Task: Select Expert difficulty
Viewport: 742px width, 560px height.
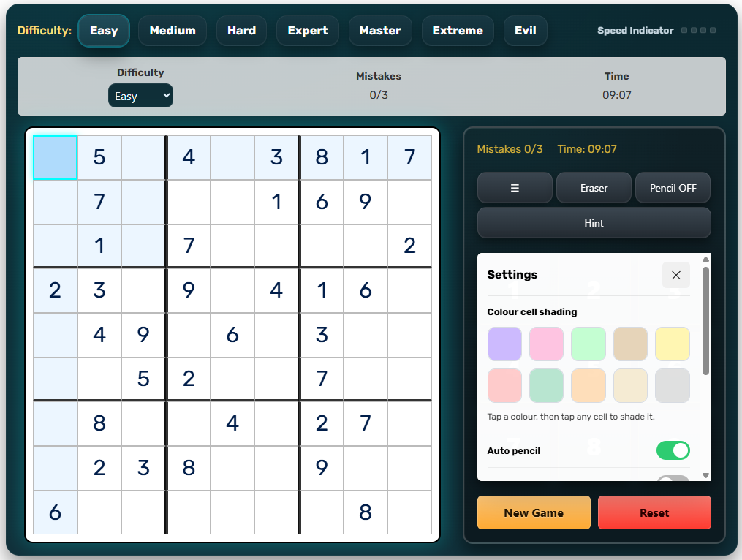Action: point(307,30)
